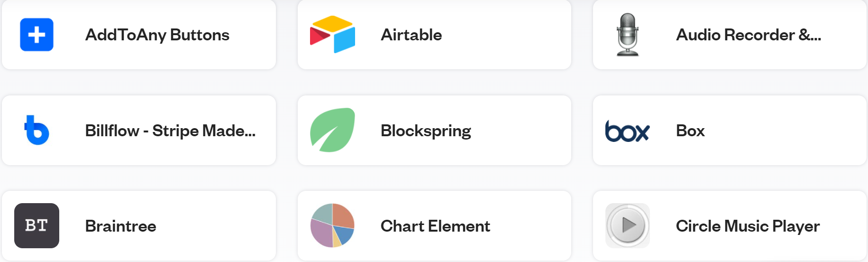Click the Chart Element pie chart icon
This screenshot has height=262, width=868.
332,225
